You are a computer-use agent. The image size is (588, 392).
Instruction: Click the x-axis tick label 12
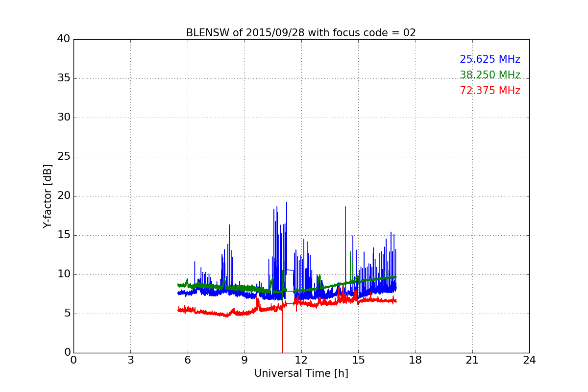click(301, 360)
